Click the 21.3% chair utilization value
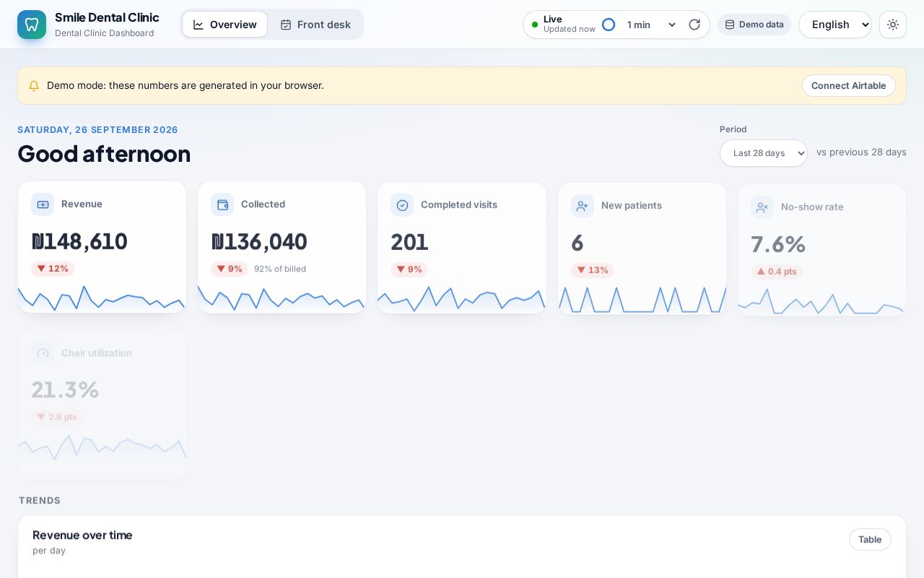Viewport: 924px width, 578px height. [65, 389]
